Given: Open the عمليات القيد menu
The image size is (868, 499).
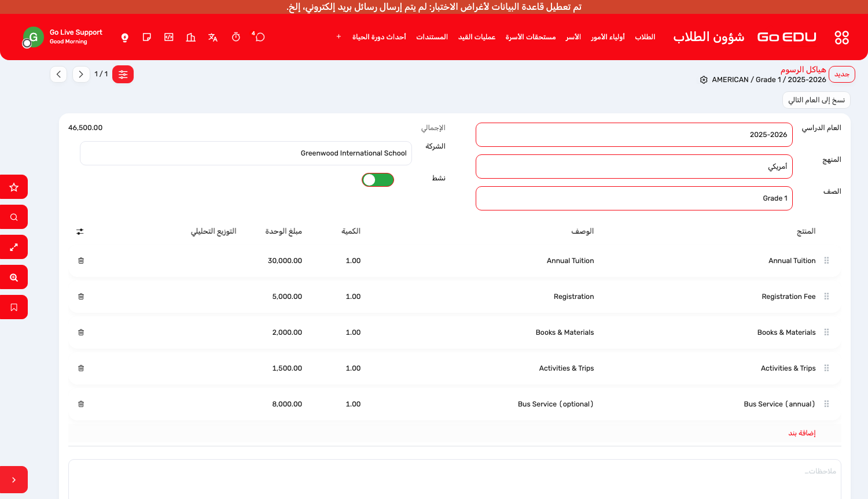Looking at the screenshot, I should click(477, 37).
